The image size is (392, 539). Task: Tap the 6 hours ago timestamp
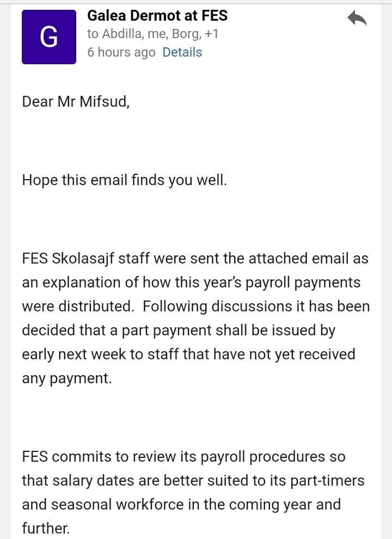tap(121, 52)
